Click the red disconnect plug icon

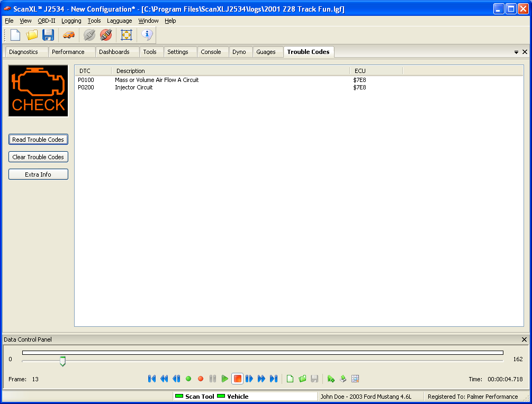pos(106,35)
